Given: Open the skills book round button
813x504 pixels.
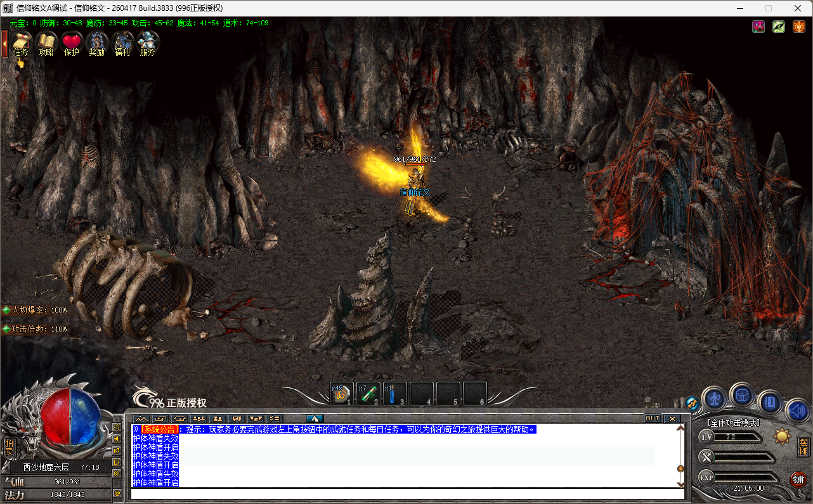Looking at the screenshot, I should pyautogui.click(x=770, y=402).
